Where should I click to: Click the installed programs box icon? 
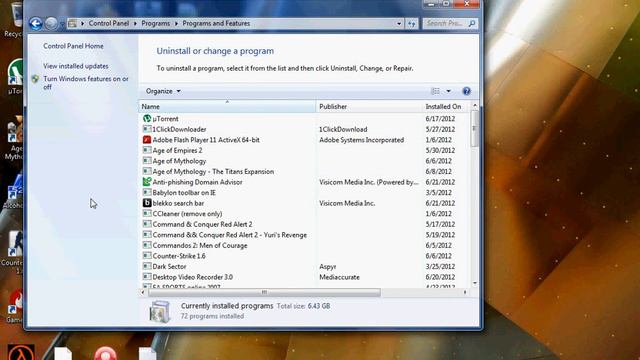click(159, 311)
